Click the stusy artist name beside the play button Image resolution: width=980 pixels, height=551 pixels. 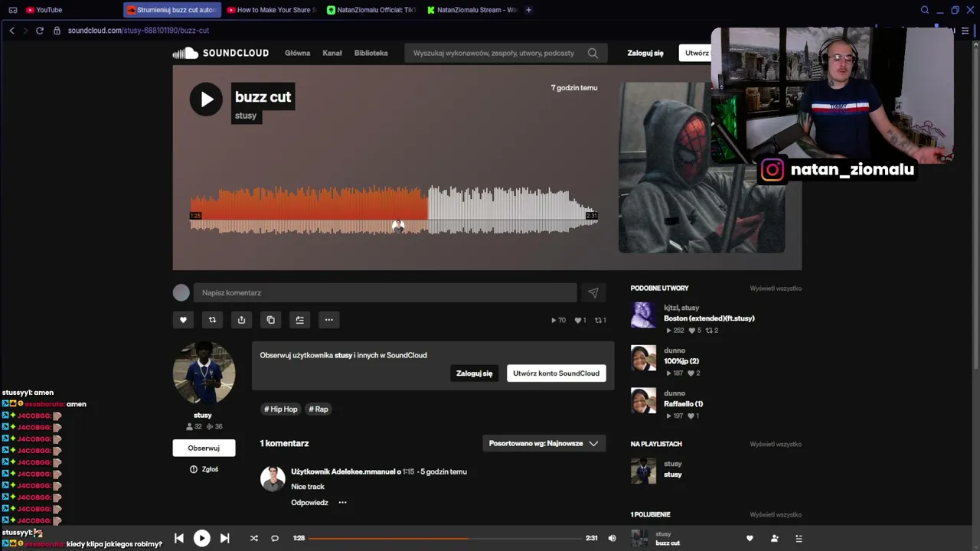click(x=246, y=116)
